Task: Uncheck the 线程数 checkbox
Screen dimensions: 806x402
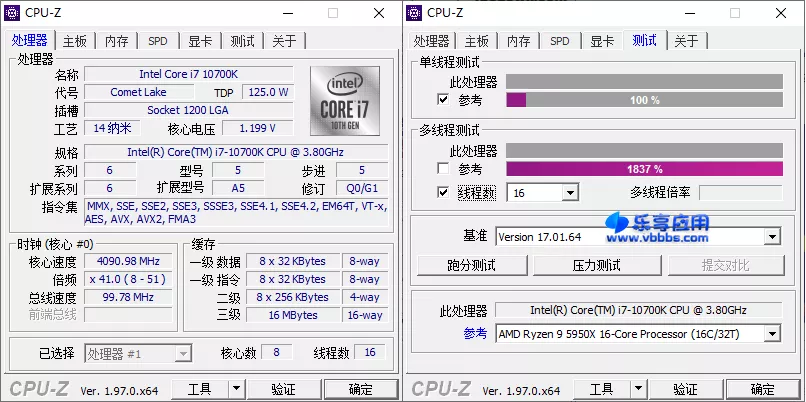Action: click(x=443, y=192)
